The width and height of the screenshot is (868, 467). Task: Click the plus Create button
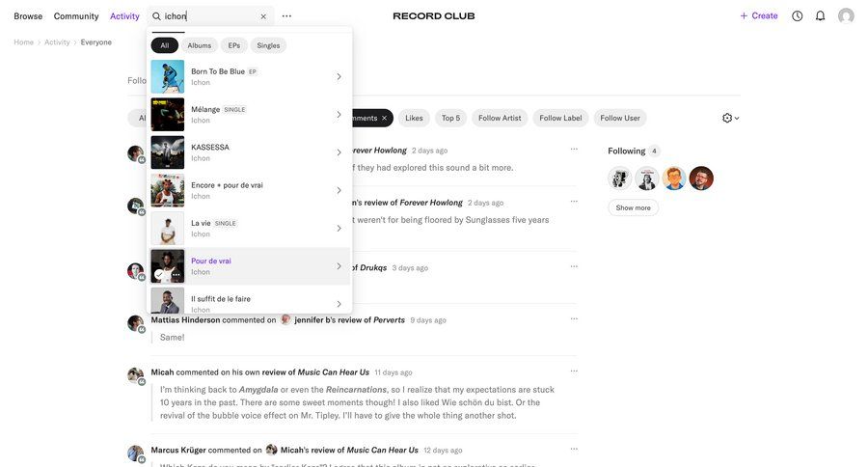759,16
